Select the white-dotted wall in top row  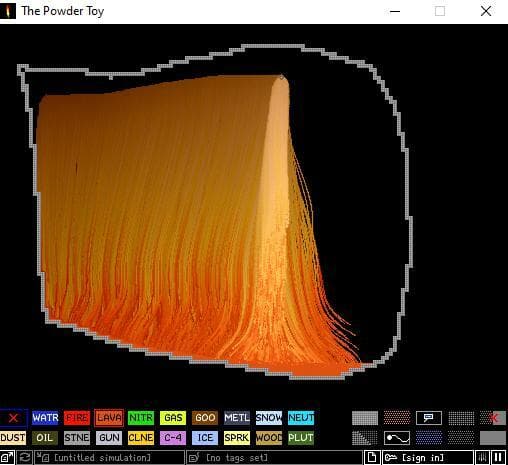[461, 418]
